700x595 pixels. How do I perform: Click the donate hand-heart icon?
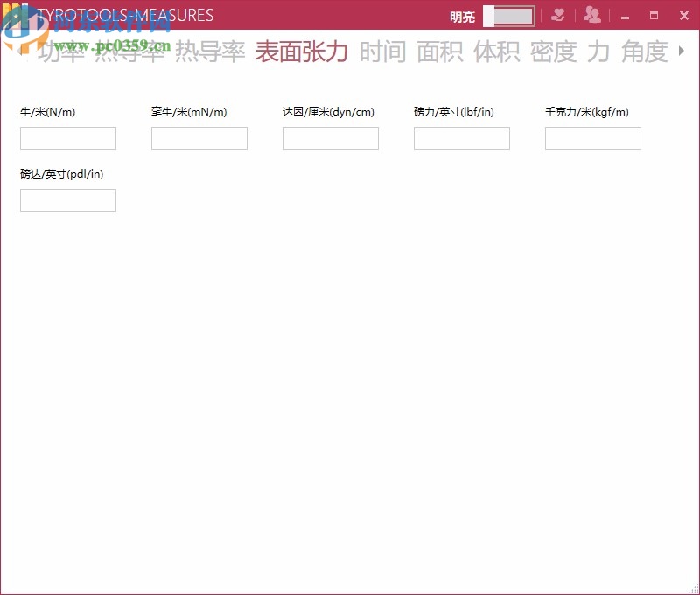[x=557, y=16]
